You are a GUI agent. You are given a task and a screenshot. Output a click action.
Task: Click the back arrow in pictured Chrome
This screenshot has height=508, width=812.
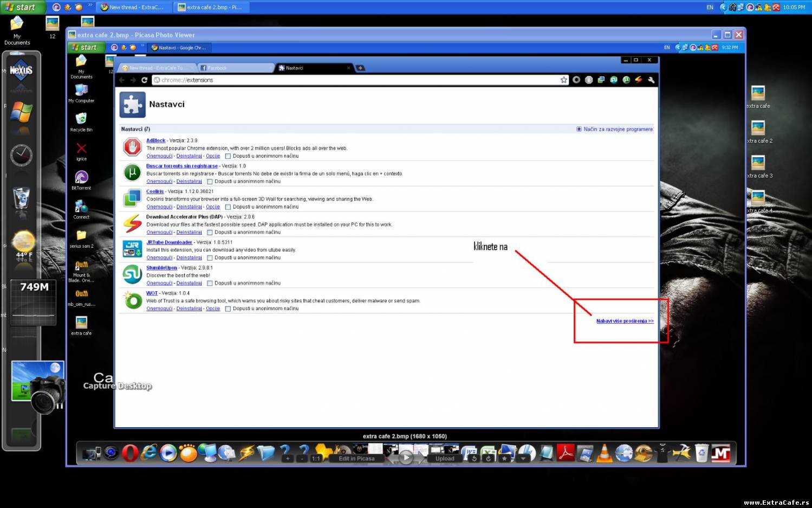point(122,80)
